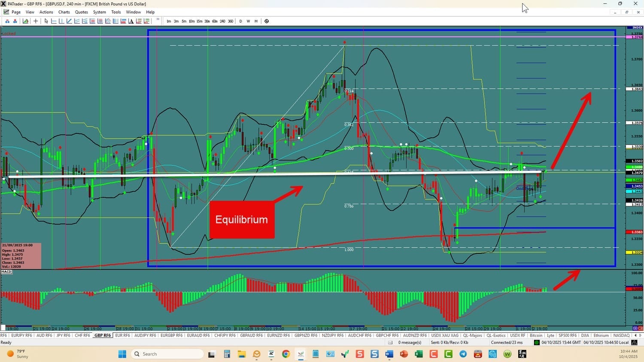The image size is (644, 362).
Task: Open the Page menu
Action: click(16, 12)
